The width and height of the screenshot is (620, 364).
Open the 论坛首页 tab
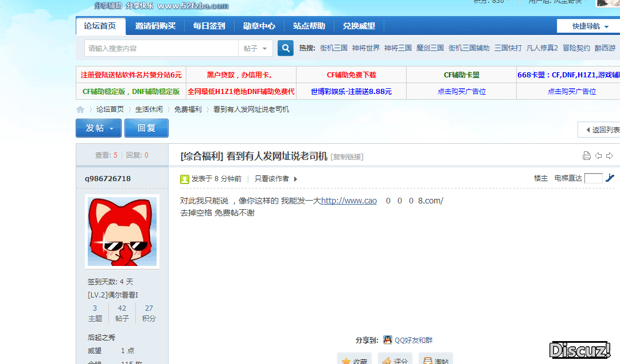click(x=100, y=26)
